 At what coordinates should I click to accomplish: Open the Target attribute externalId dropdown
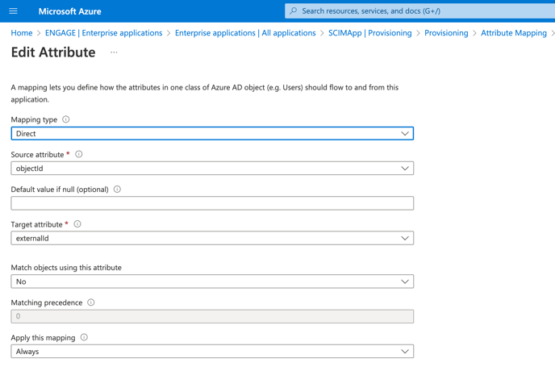point(212,238)
